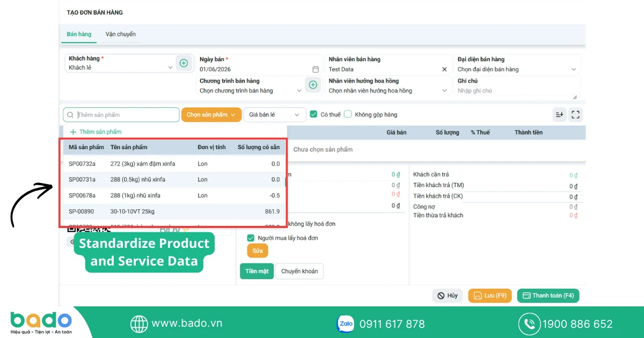
Task: Uncheck Người mua lấy hoá đơn
Action: pyautogui.click(x=251, y=238)
